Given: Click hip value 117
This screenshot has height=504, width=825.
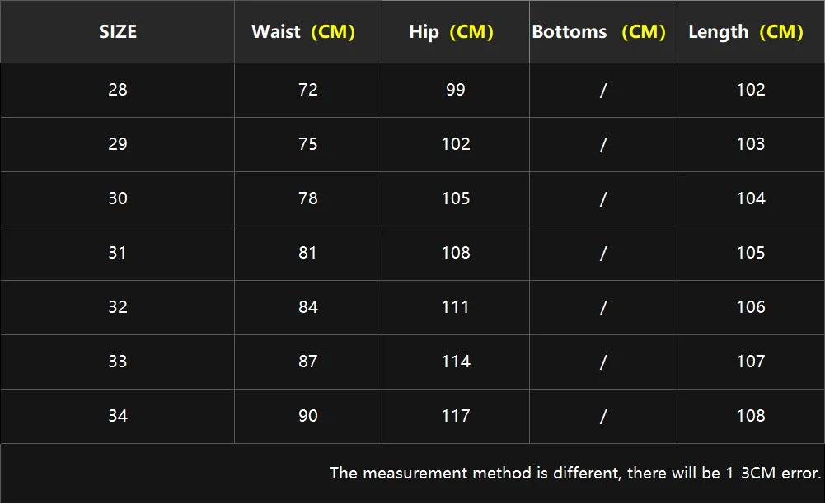Looking at the screenshot, I should click(x=456, y=416).
